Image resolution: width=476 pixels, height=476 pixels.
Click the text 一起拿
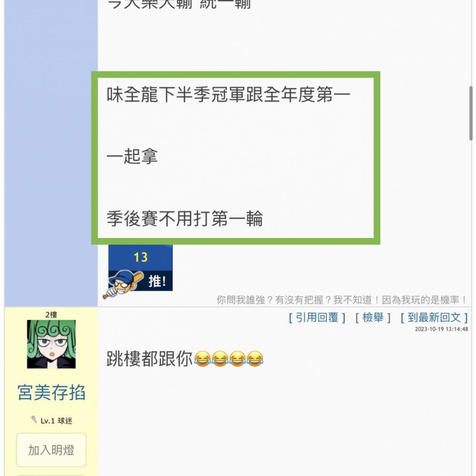(132, 156)
